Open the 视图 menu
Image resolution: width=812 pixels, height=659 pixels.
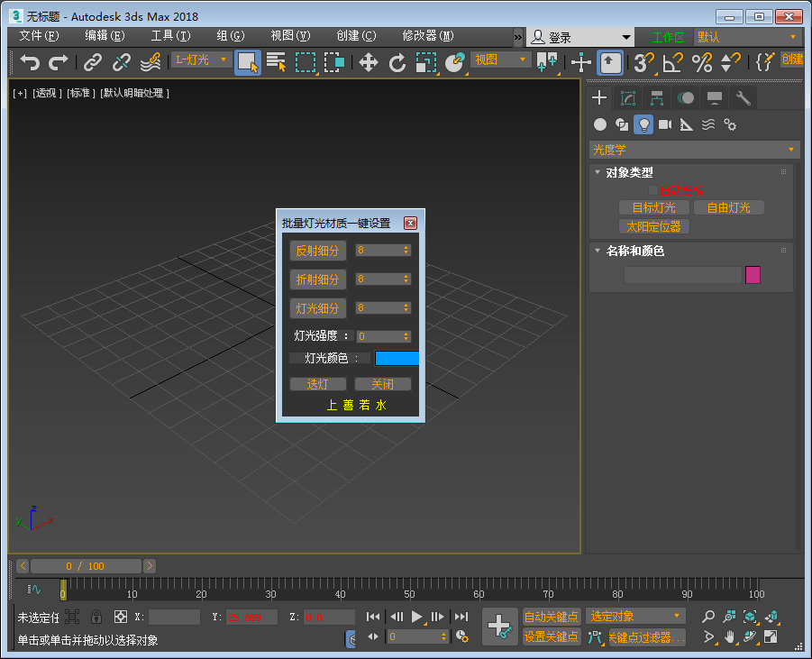pyautogui.click(x=288, y=35)
